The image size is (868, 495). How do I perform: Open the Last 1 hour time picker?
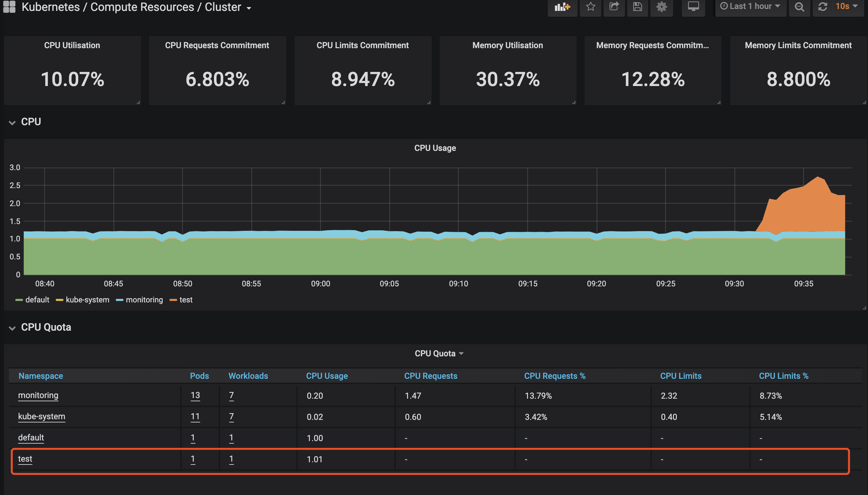pyautogui.click(x=751, y=7)
